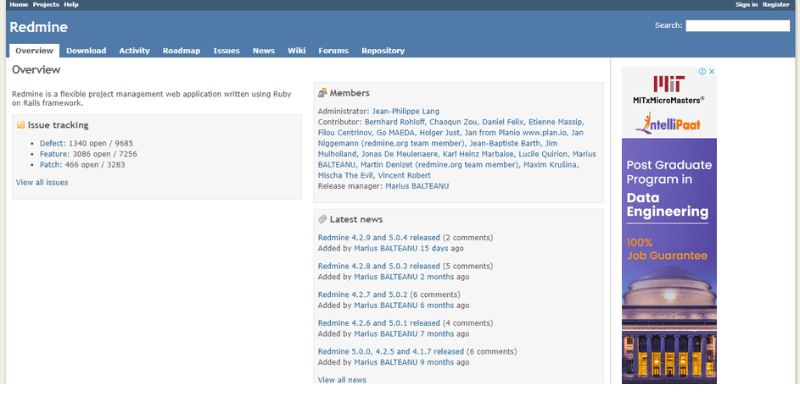Click the '15 days' timestamp link
This screenshot has width=800, height=400.
[434, 248]
